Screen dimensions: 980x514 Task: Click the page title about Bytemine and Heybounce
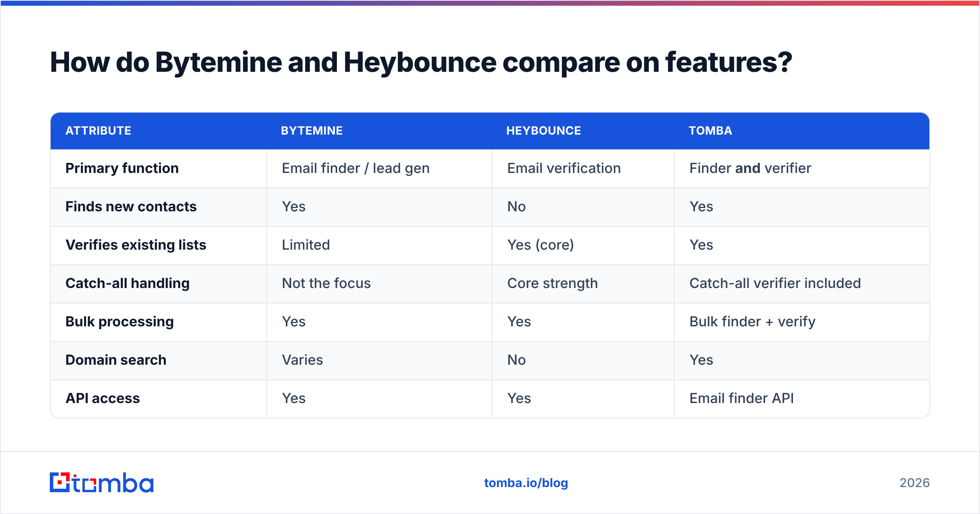click(x=421, y=62)
